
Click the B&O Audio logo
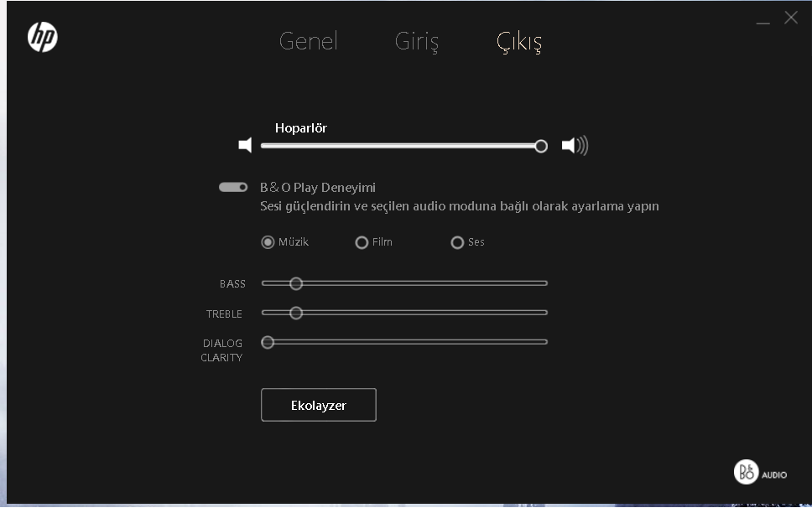(760, 472)
